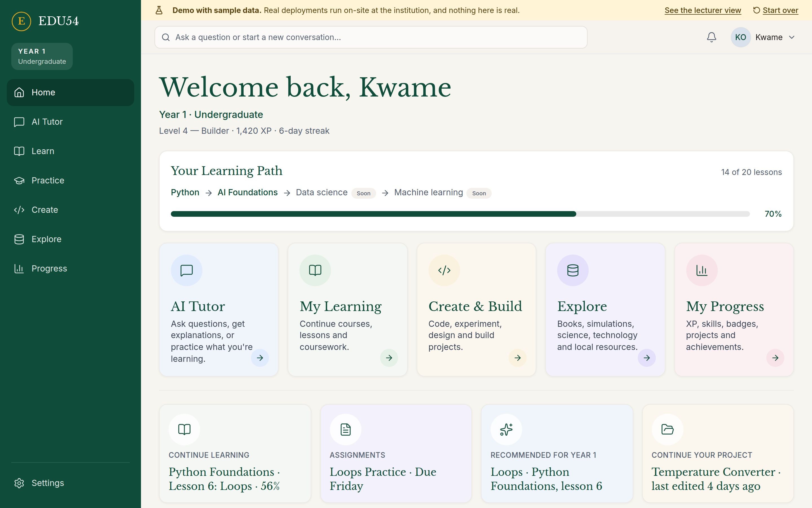
Task: Click the Soon badge beside Data science
Action: tap(363, 193)
